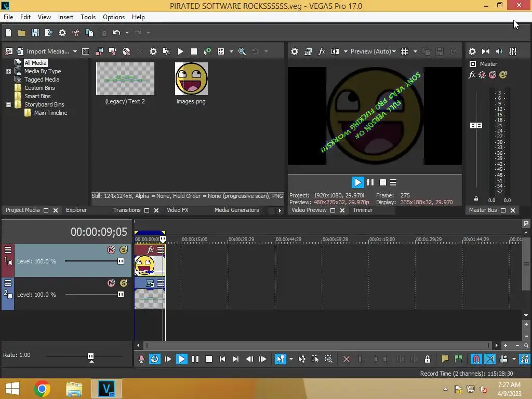This screenshot has height=399, width=532.
Task: Open Overlays grid dropdown arrow
Action: click(x=415, y=51)
